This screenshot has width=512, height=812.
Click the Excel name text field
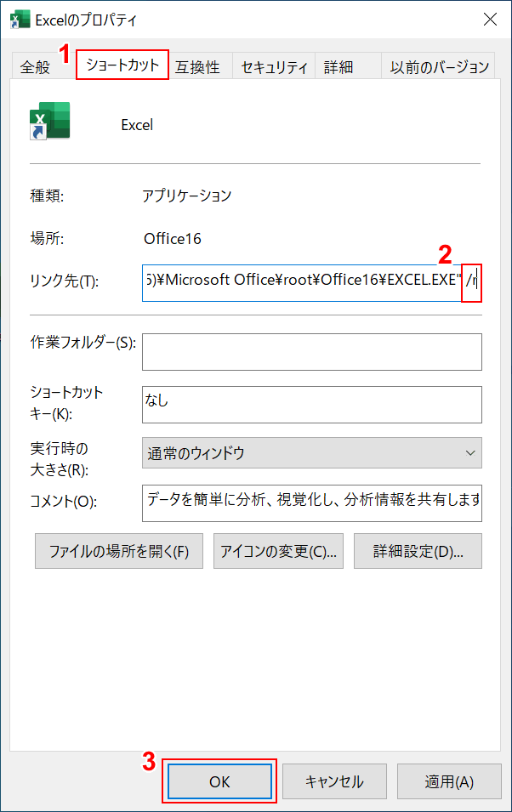pos(137,125)
